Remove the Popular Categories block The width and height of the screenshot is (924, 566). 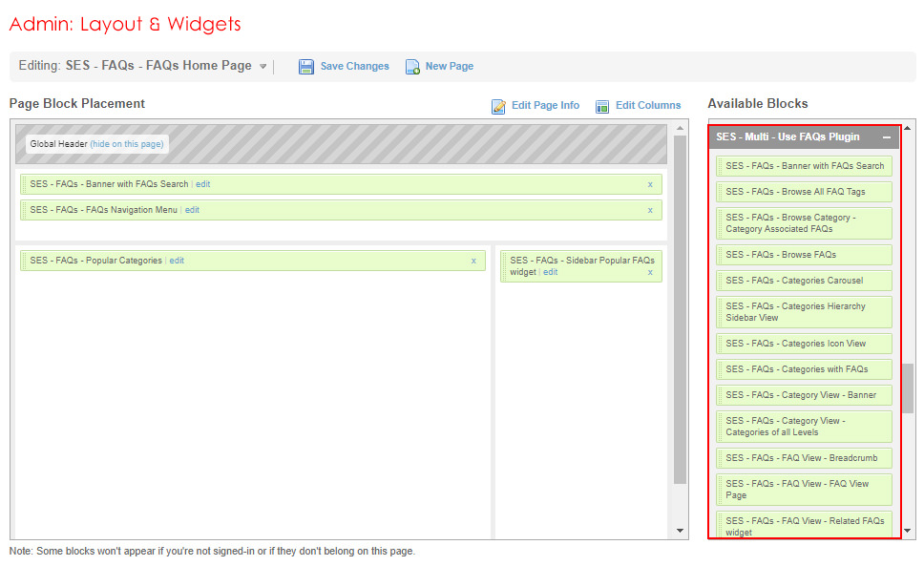473,261
